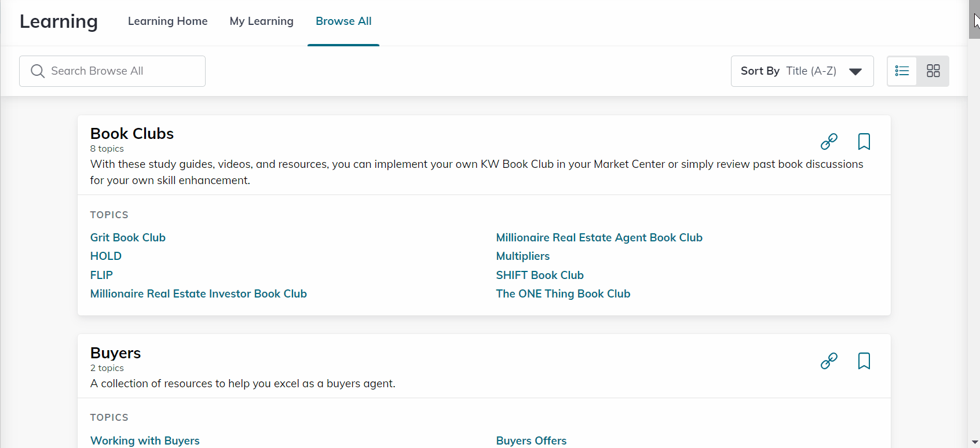Open Working with Buyers topic

pyautogui.click(x=145, y=440)
